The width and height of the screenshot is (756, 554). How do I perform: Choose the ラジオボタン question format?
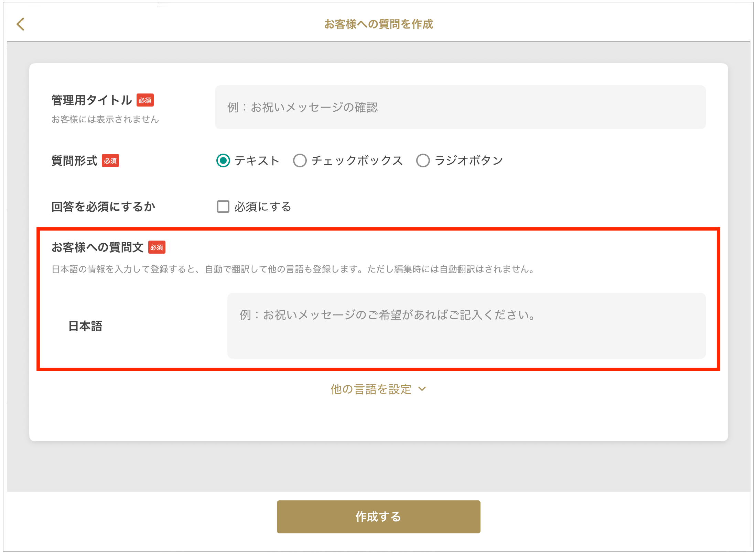click(x=423, y=160)
